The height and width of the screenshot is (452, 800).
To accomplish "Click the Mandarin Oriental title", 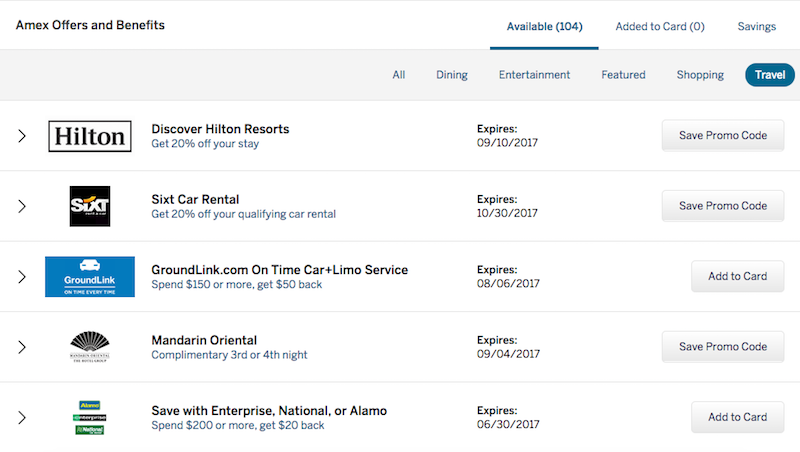I will point(204,340).
